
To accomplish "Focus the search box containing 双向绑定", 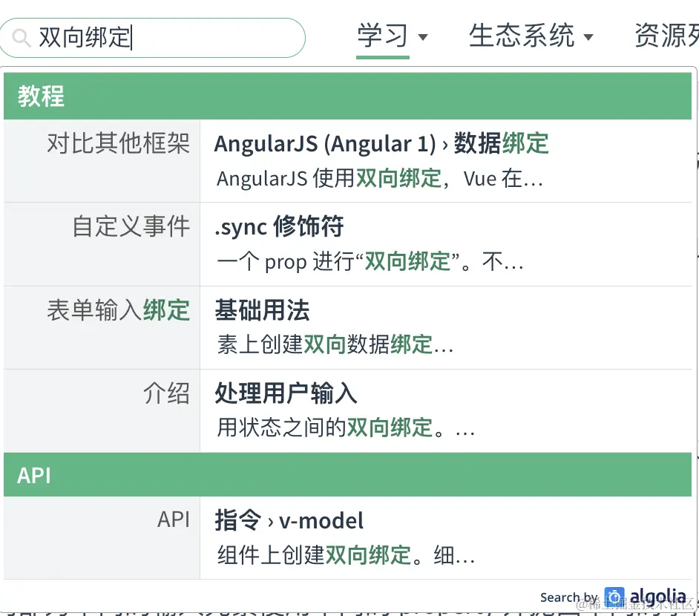I will 152,38.
